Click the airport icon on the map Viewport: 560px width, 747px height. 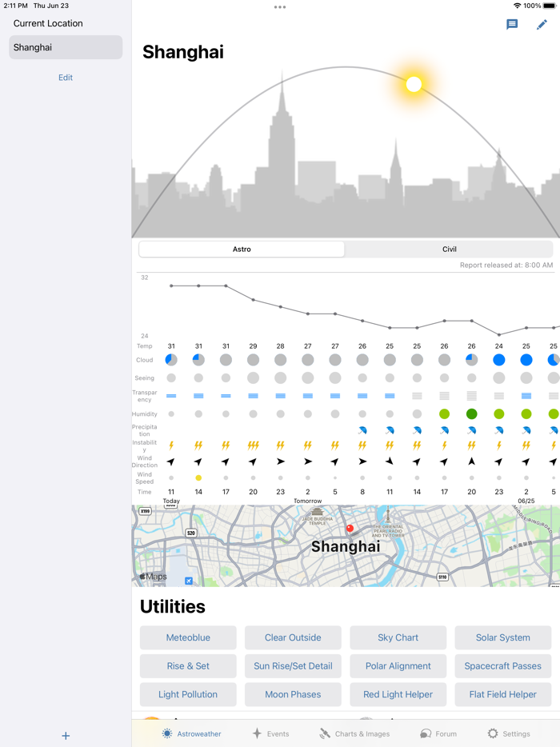tap(189, 581)
